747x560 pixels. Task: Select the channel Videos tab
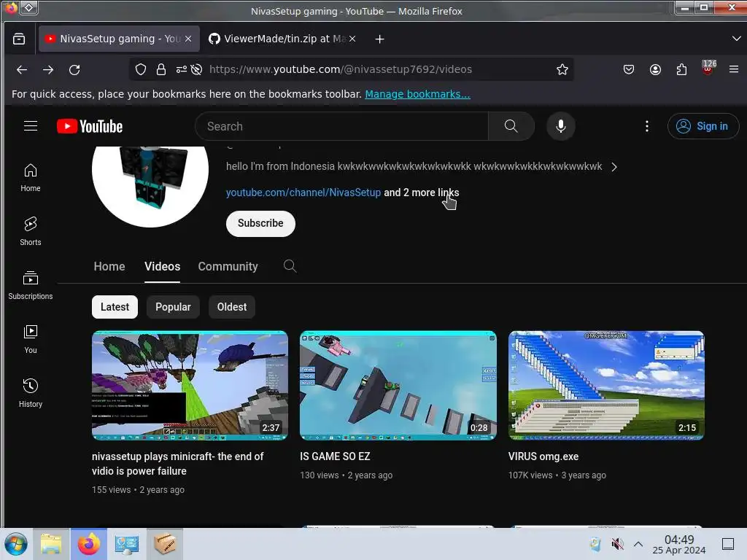click(x=163, y=266)
